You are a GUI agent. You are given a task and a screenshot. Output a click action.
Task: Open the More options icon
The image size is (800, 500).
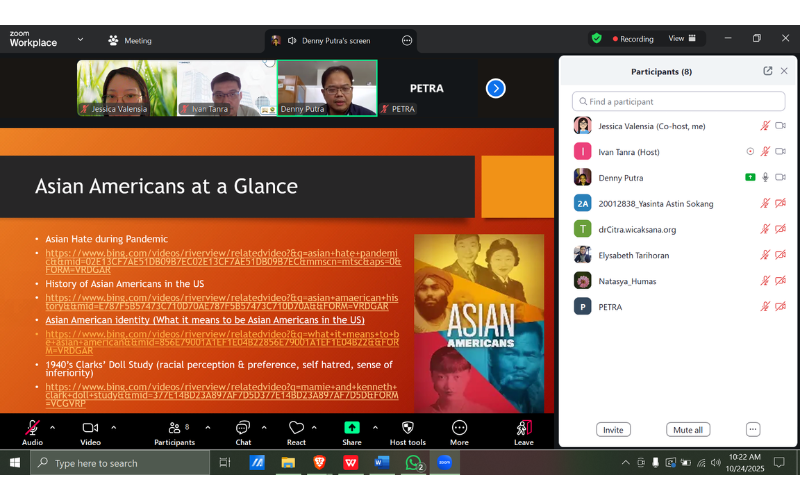coord(459,428)
